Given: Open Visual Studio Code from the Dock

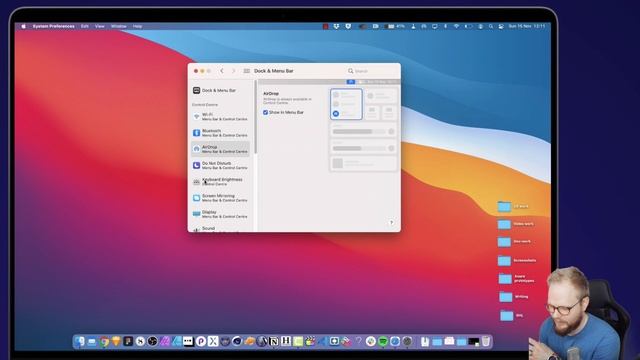Looking at the screenshot, I should click(322, 341).
